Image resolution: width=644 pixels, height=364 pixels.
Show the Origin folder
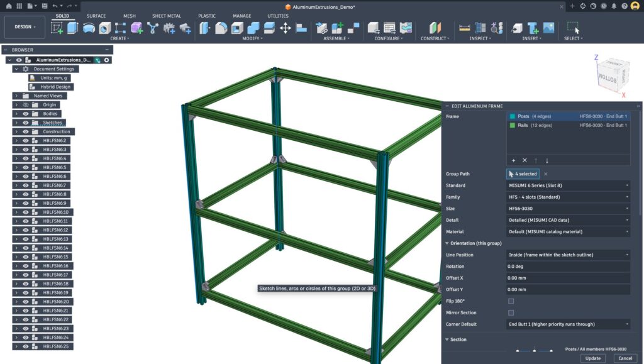(x=25, y=104)
